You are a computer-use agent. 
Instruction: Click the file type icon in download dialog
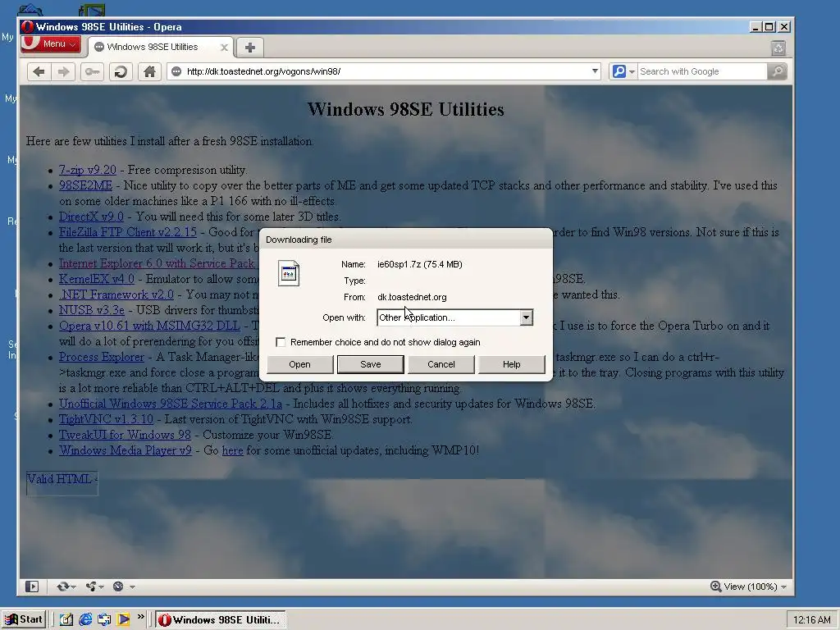tap(289, 273)
